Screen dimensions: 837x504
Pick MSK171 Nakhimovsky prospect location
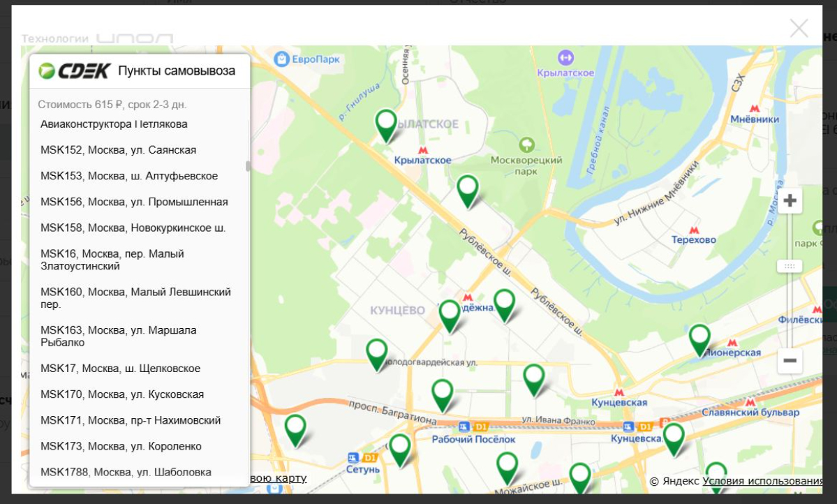point(131,420)
